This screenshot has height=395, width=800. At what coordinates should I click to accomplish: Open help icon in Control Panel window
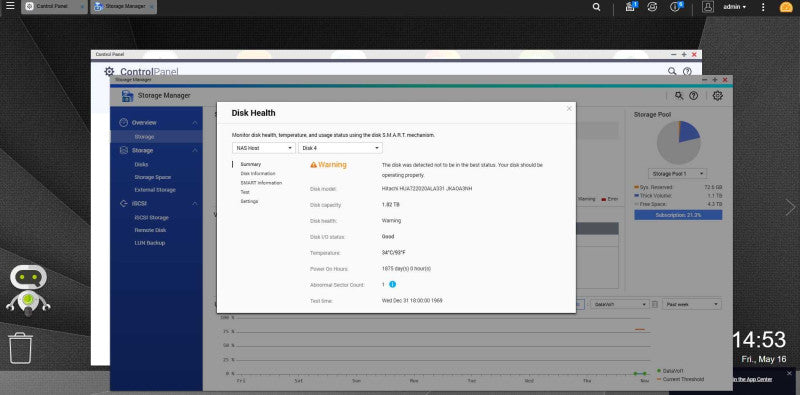coord(687,71)
